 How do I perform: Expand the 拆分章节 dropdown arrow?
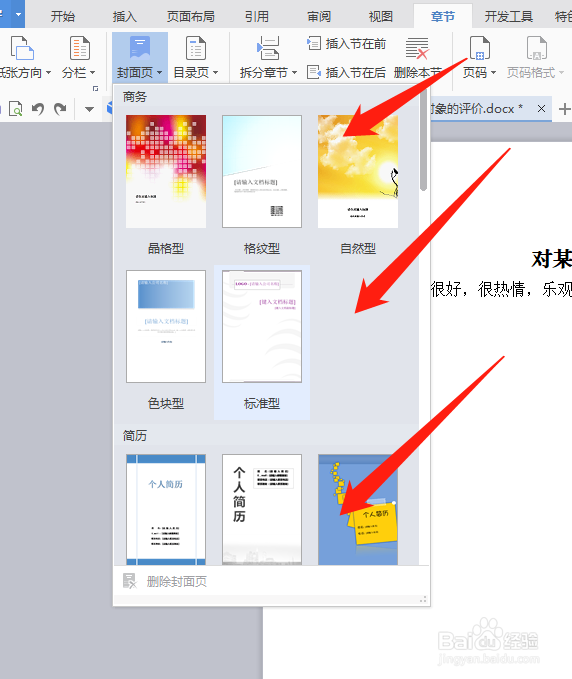(x=294, y=73)
